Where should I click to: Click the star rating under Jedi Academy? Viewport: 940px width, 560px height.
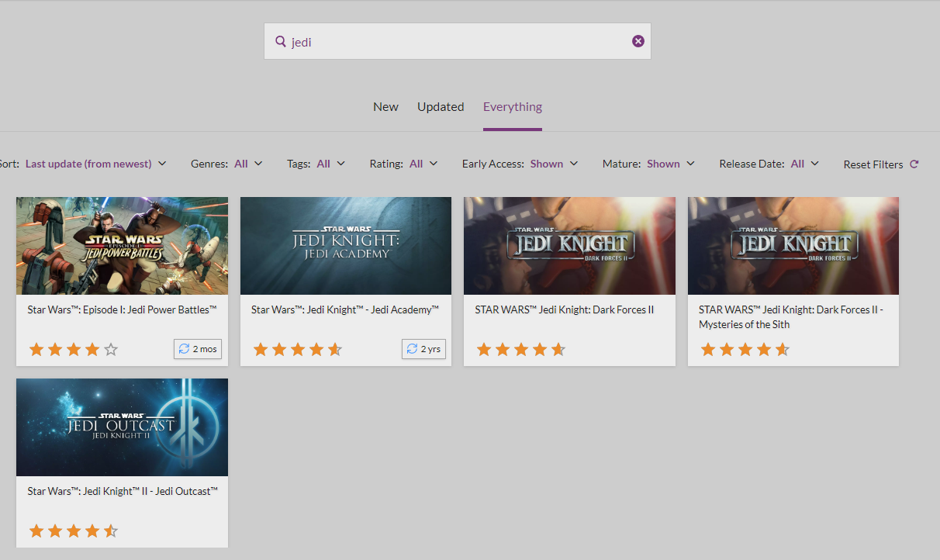(298, 350)
